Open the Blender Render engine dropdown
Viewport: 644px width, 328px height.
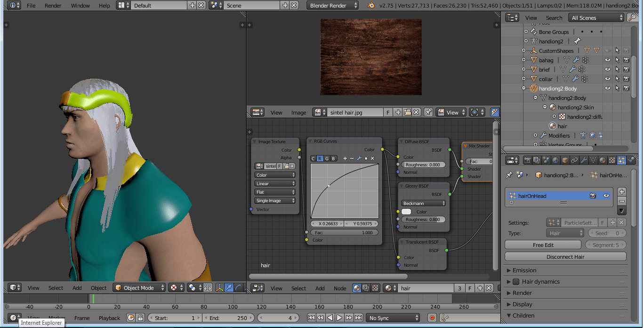pyautogui.click(x=333, y=6)
